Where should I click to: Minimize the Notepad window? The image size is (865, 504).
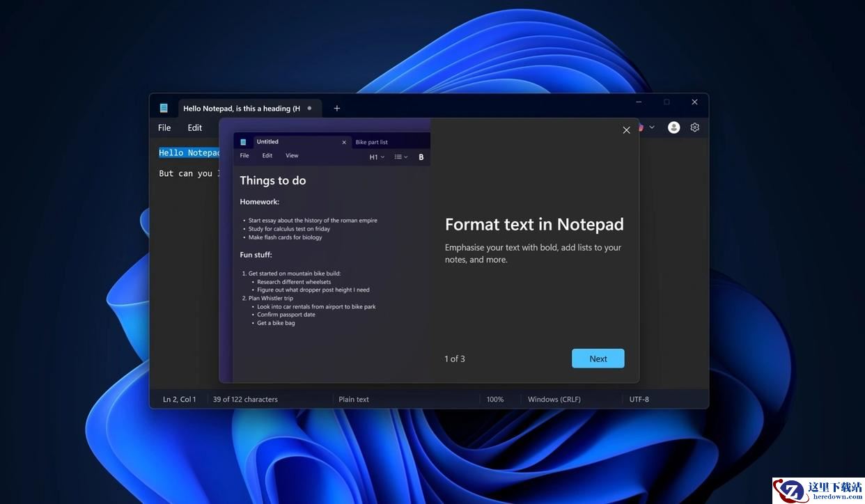click(x=639, y=102)
